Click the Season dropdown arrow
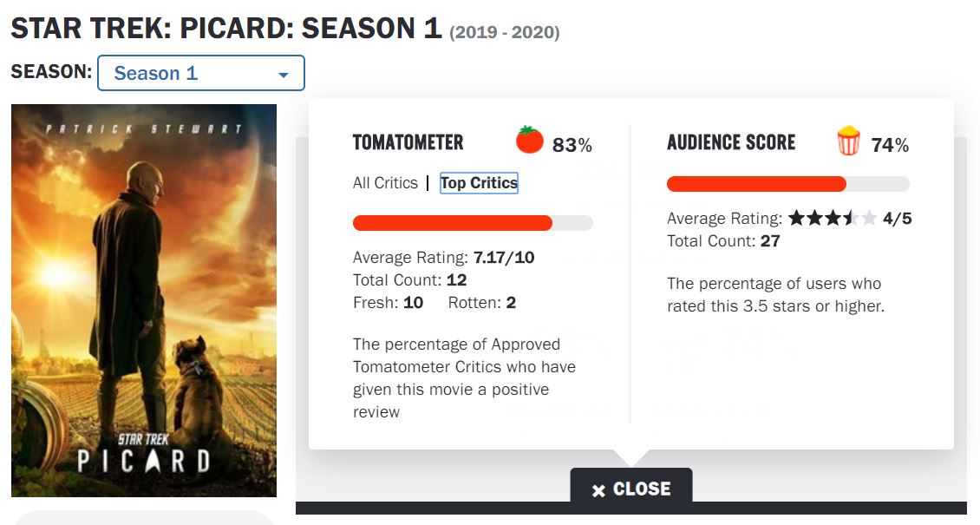This screenshot has width=980, height=525. coord(283,75)
